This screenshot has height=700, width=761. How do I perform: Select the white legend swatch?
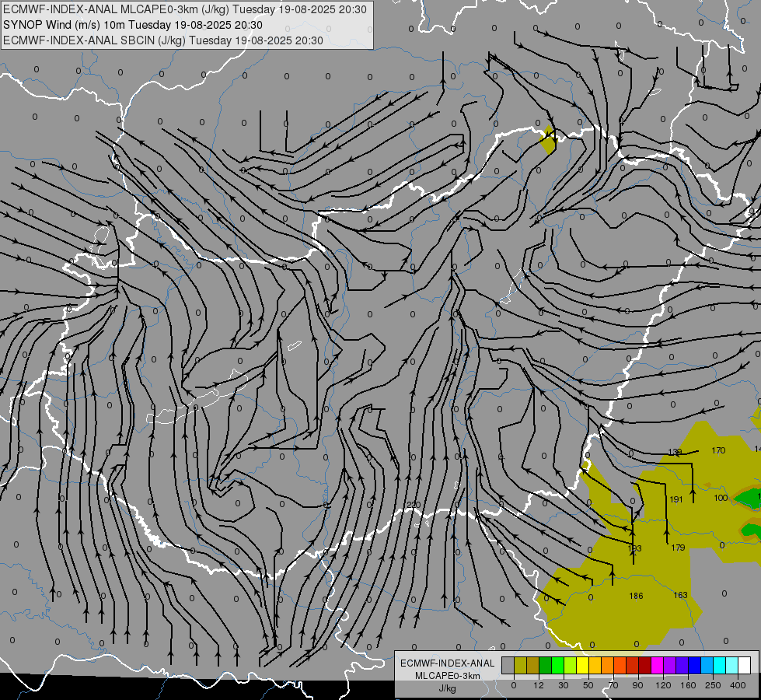point(745,665)
